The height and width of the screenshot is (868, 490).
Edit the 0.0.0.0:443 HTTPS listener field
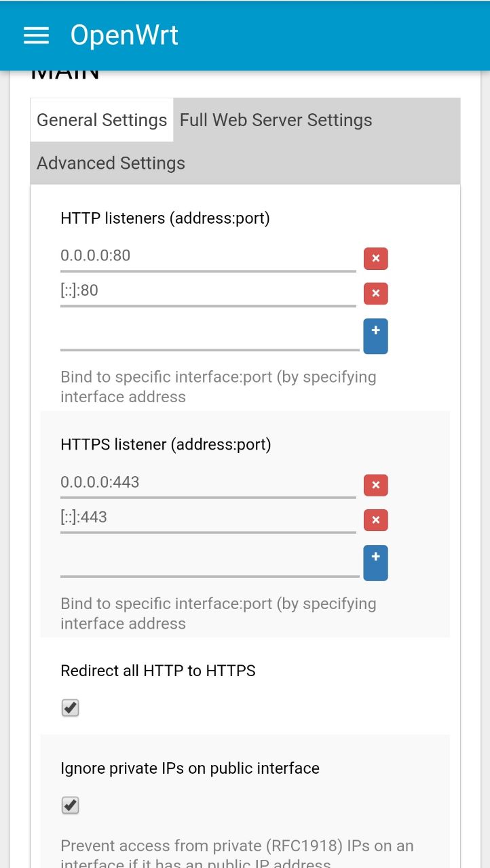(x=208, y=483)
